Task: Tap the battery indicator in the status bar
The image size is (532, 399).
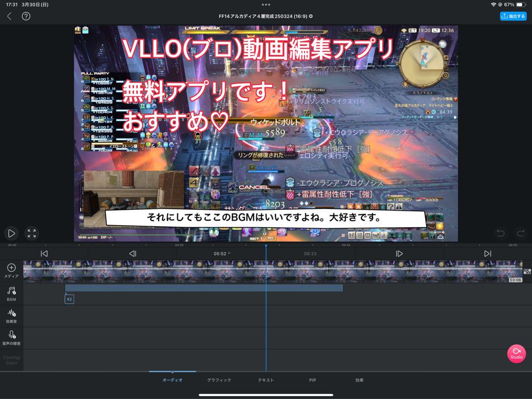Action: 521,5
